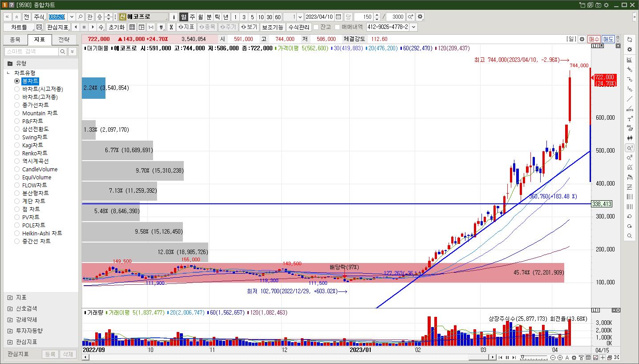Open the stock code dropdown arrow
The image size is (639, 364).
coord(72,17)
